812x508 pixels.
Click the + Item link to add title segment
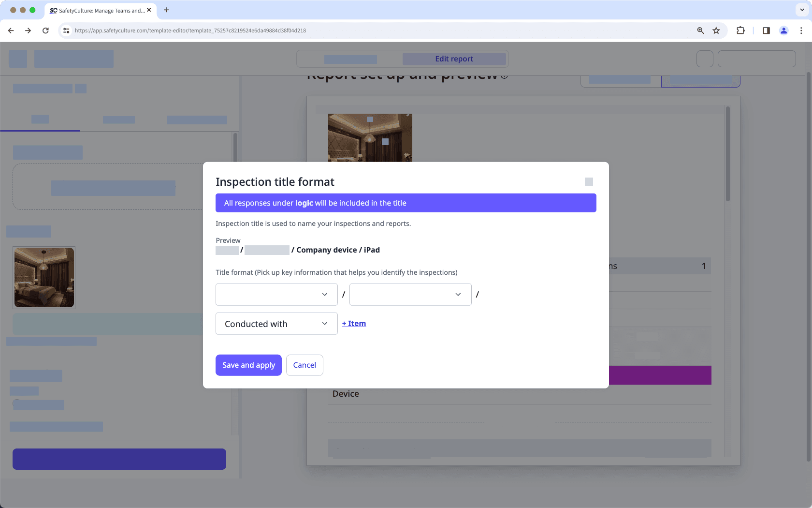(353, 323)
